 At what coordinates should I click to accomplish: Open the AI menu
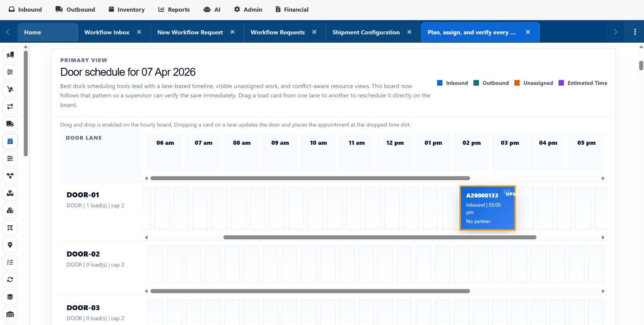(212, 10)
